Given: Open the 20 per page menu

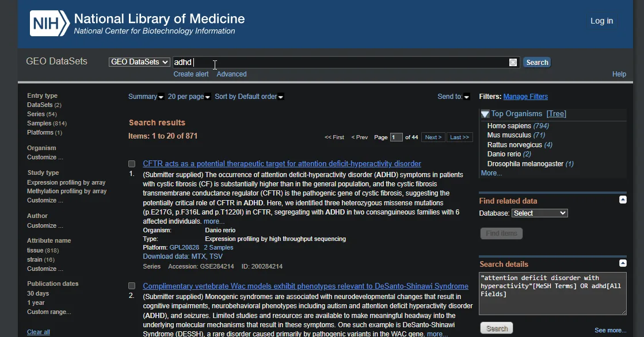Looking at the screenshot, I should (189, 97).
